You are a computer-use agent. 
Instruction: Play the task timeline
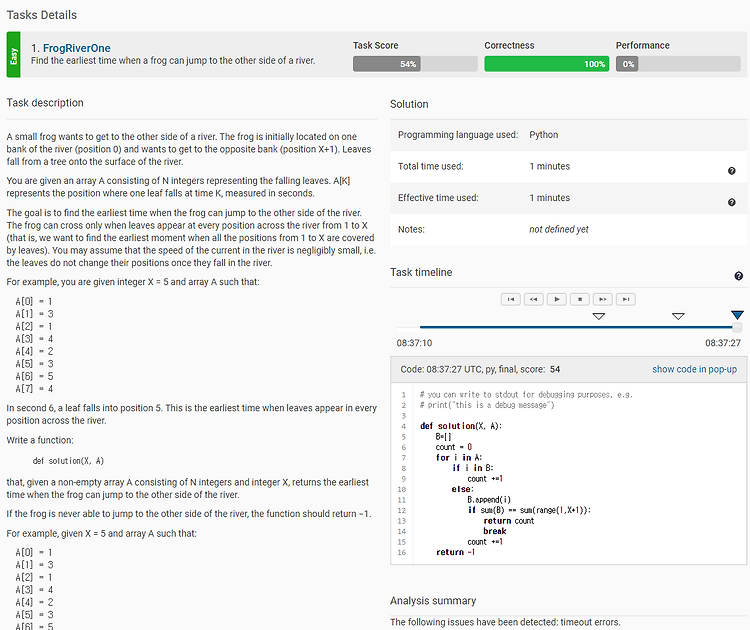point(557,299)
